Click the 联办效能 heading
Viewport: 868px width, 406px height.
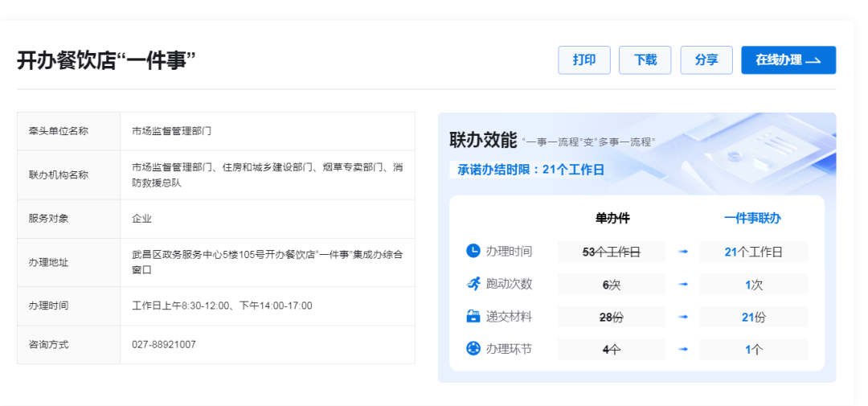(x=483, y=140)
